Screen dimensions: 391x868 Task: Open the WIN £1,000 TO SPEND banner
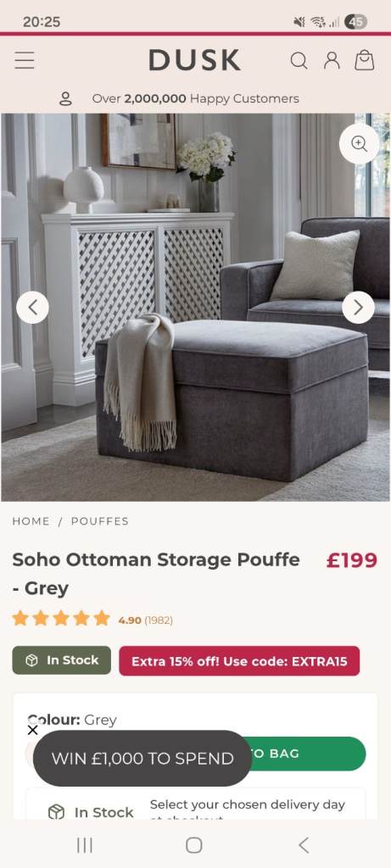tap(142, 759)
